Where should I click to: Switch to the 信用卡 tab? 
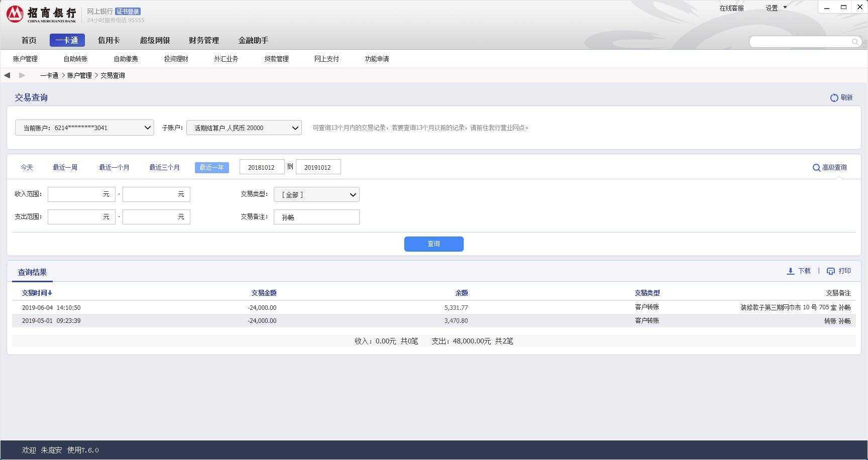(108, 40)
